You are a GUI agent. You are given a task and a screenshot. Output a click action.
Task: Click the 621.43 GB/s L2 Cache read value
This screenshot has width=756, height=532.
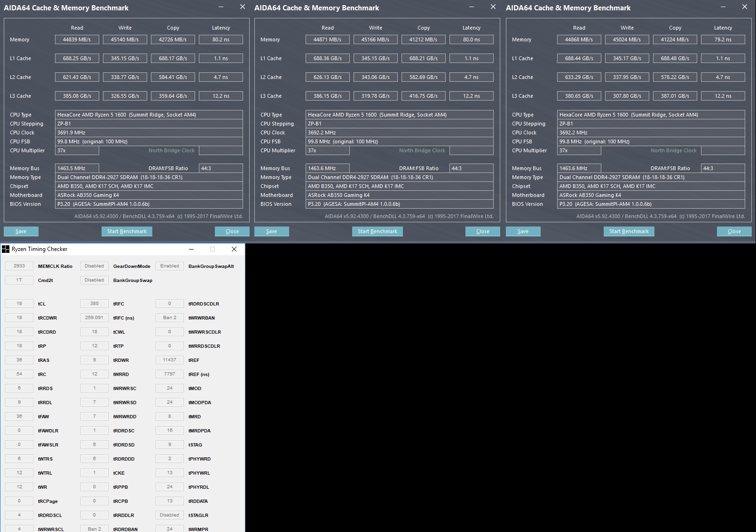(x=77, y=77)
